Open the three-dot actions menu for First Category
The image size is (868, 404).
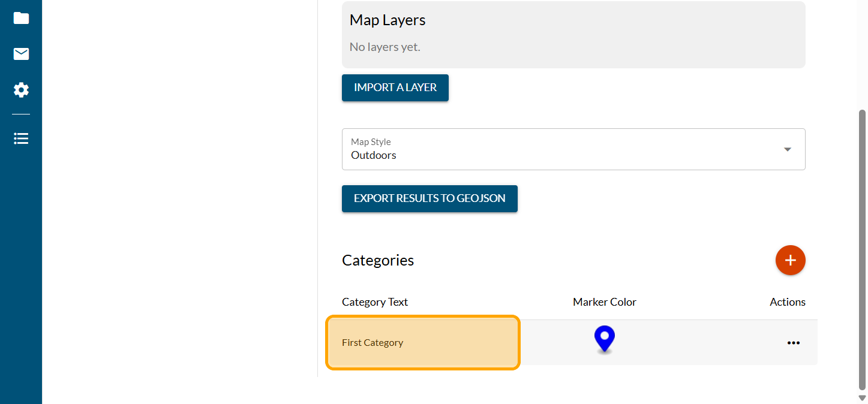793,343
